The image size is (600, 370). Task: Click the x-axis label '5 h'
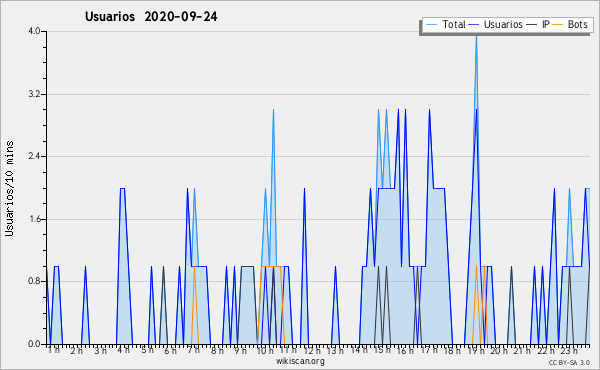pyautogui.click(x=147, y=350)
